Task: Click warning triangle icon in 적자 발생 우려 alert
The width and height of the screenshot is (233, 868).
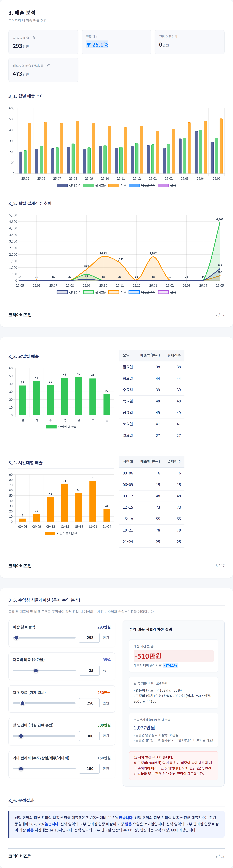Action: pos(135,757)
